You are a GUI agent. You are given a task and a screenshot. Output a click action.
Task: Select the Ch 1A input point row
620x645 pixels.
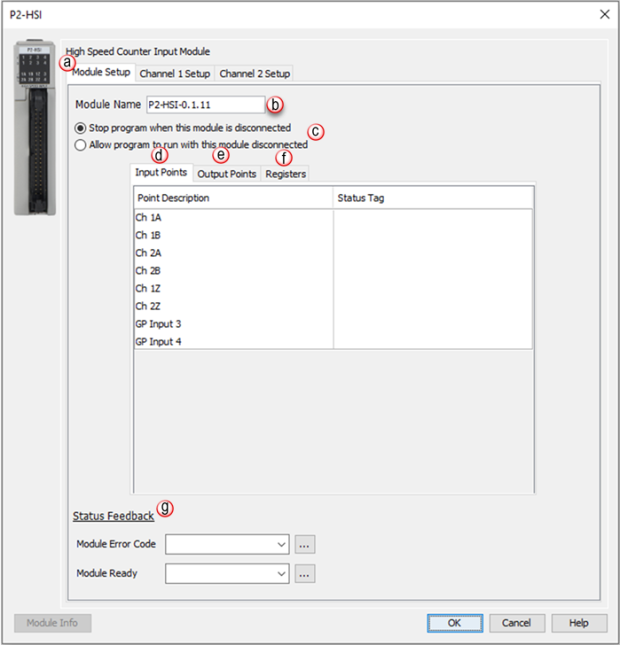coord(233,216)
